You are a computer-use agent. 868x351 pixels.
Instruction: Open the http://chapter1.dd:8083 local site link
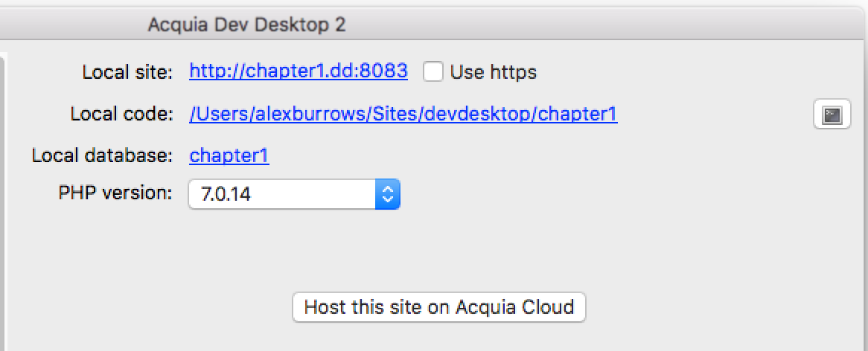(299, 71)
